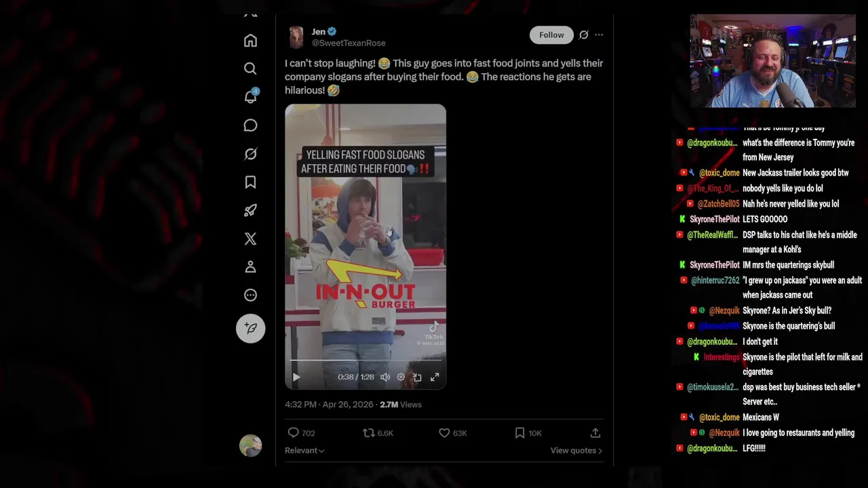868x488 pixels.
Task: Open the Home icon in sidebar
Action: pyautogui.click(x=250, y=41)
